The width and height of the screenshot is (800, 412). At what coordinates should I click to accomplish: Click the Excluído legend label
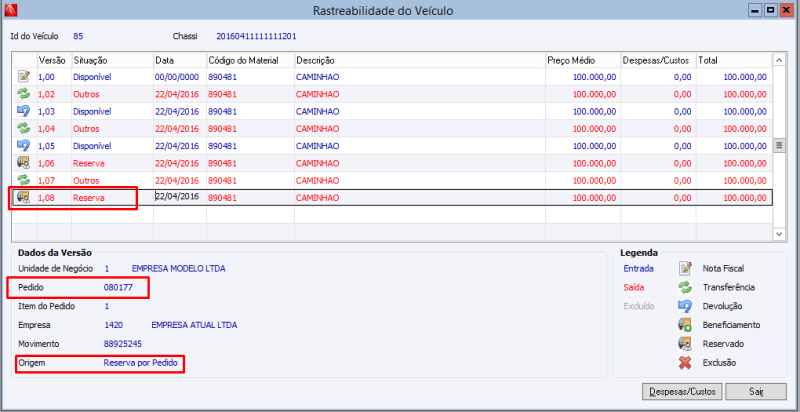[639, 306]
